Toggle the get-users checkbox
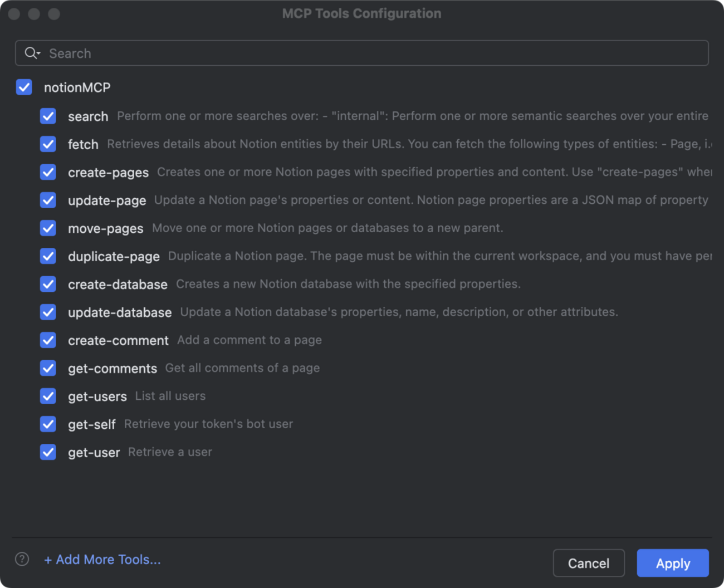 coord(48,396)
